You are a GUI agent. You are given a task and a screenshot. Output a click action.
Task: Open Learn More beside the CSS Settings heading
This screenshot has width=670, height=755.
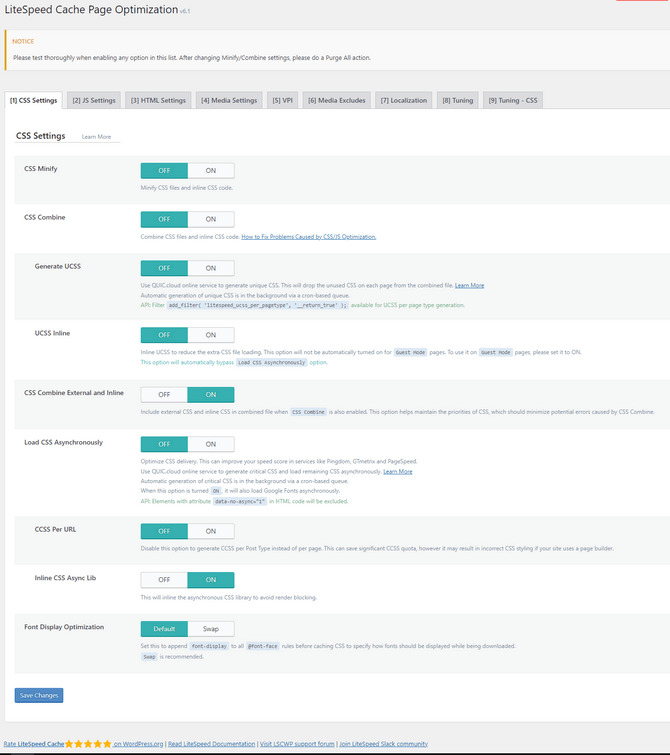pos(96,136)
